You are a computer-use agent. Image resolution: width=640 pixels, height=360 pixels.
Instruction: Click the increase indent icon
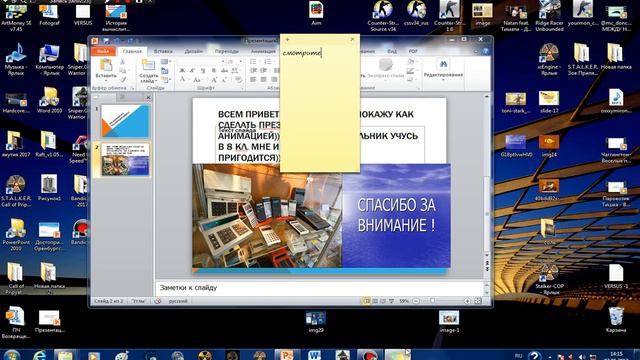(x=264, y=71)
